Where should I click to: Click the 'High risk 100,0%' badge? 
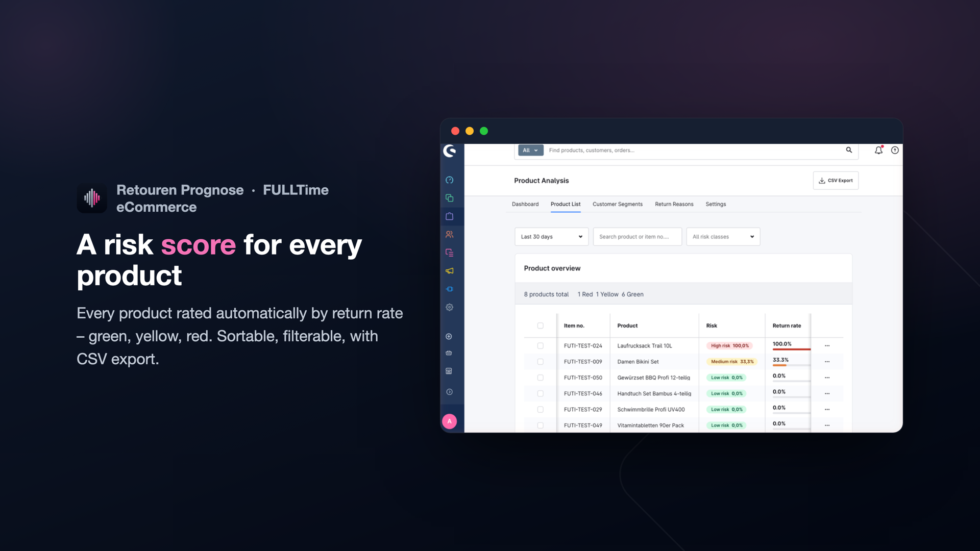[x=729, y=346]
